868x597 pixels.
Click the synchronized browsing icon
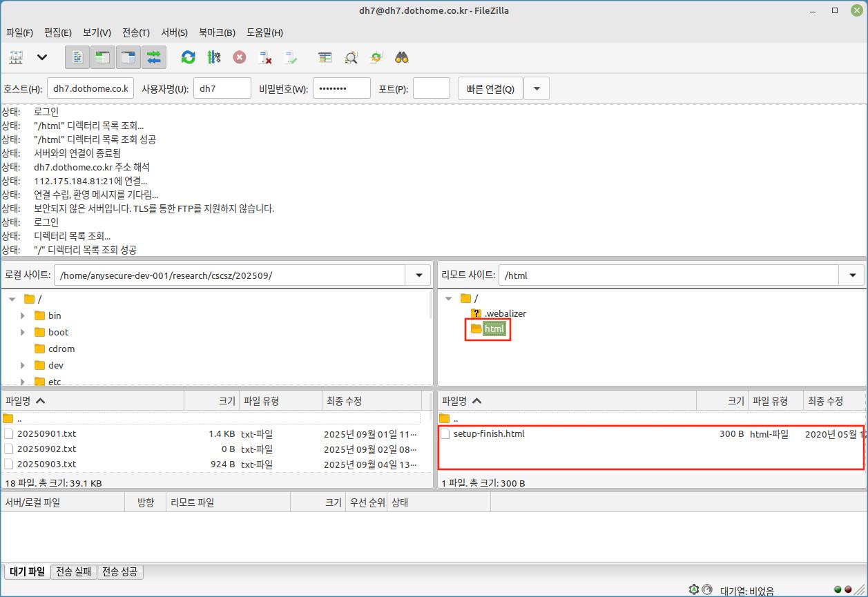coord(376,57)
